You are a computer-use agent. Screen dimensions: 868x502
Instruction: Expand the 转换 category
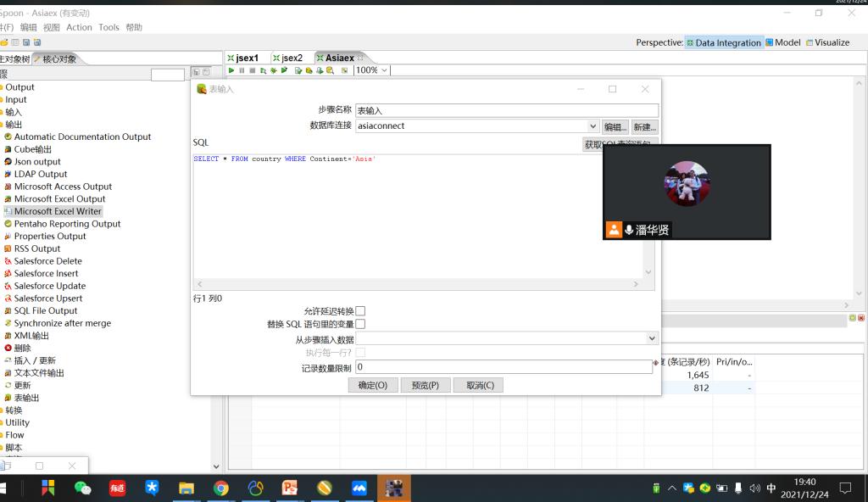14,410
